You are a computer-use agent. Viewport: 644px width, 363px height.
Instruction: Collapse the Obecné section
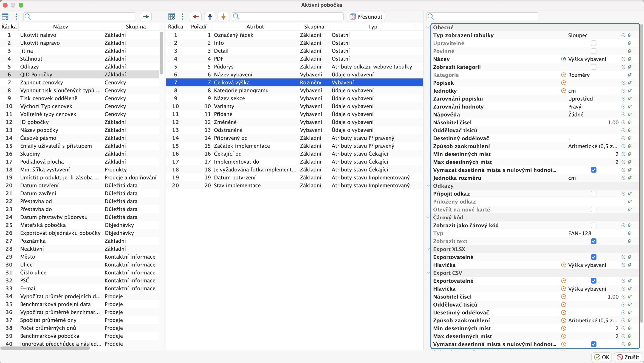(428, 27)
